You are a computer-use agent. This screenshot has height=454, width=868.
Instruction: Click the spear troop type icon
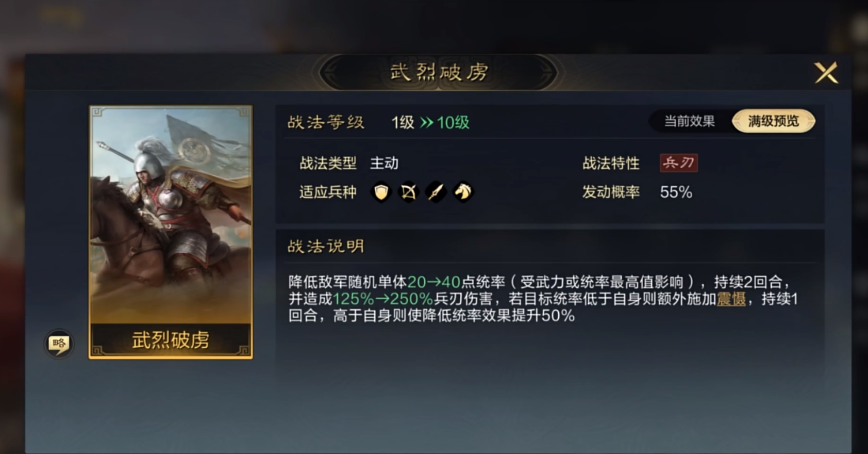point(436,192)
